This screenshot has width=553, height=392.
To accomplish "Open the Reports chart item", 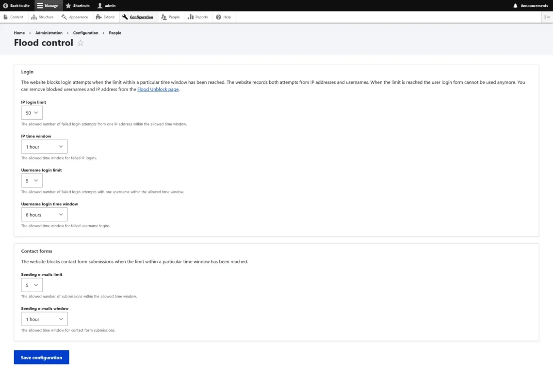I will [x=198, y=17].
